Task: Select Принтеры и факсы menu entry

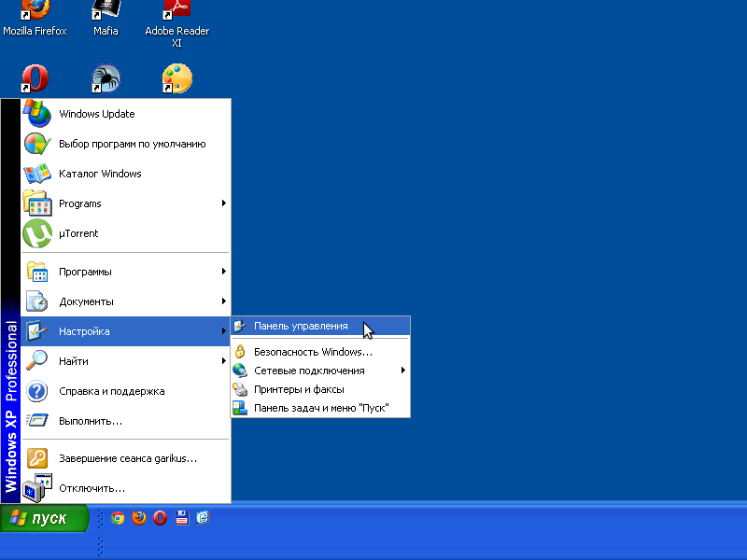Action: pos(320,389)
